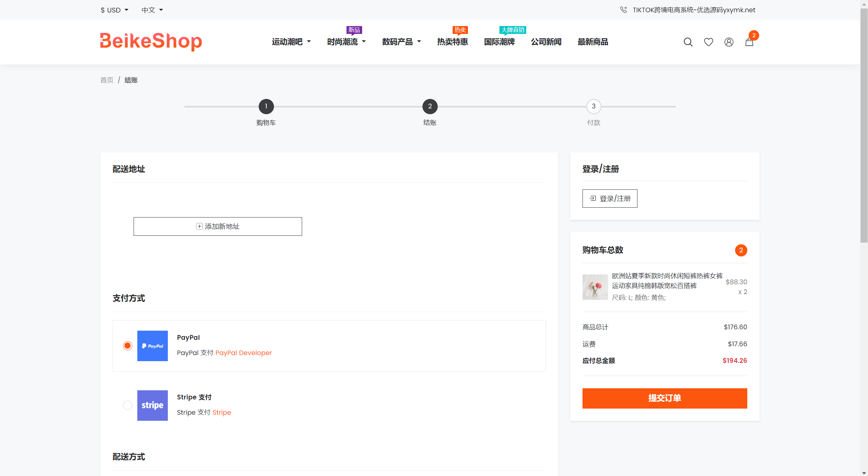Open the shopping cart bag icon
The height and width of the screenshot is (476, 868).
(749, 42)
